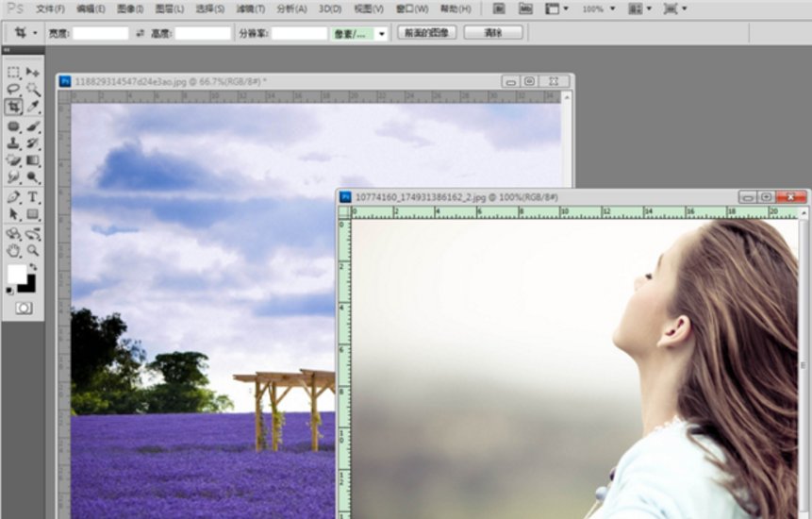Swap width and height values
The image size is (812, 519).
(x=141, y=33)
